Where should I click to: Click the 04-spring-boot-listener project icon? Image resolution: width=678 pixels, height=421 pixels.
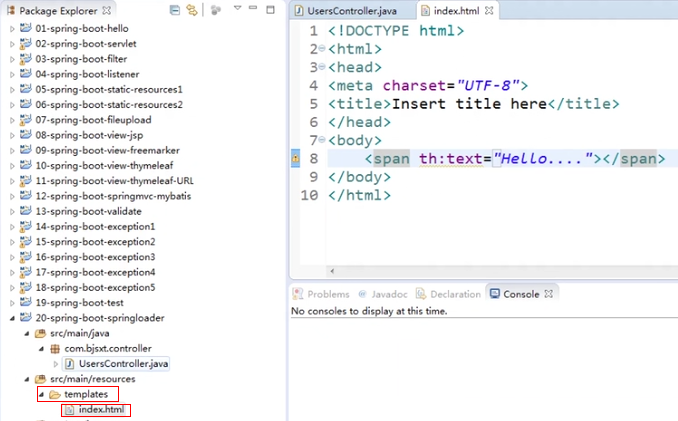point(26,73)
